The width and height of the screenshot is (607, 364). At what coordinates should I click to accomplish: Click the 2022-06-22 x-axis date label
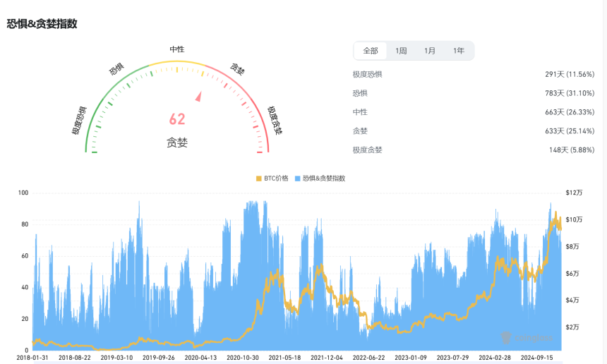368,358
